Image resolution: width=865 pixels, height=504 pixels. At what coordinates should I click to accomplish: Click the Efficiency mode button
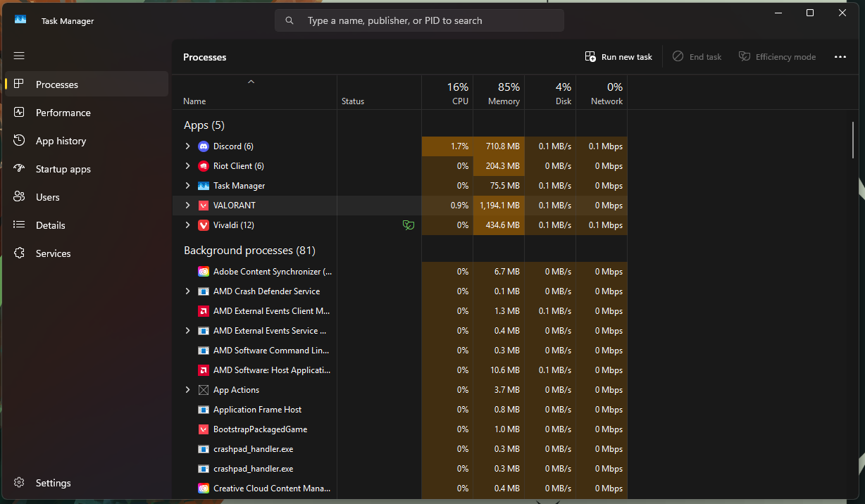pyautogui.click(x=777, y=57)
